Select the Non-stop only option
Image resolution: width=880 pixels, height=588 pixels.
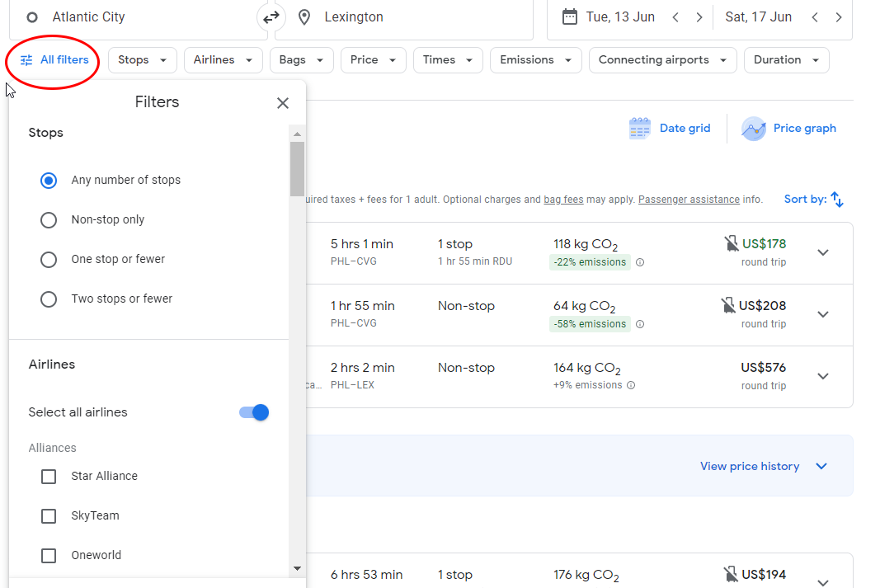coord(49,220)
